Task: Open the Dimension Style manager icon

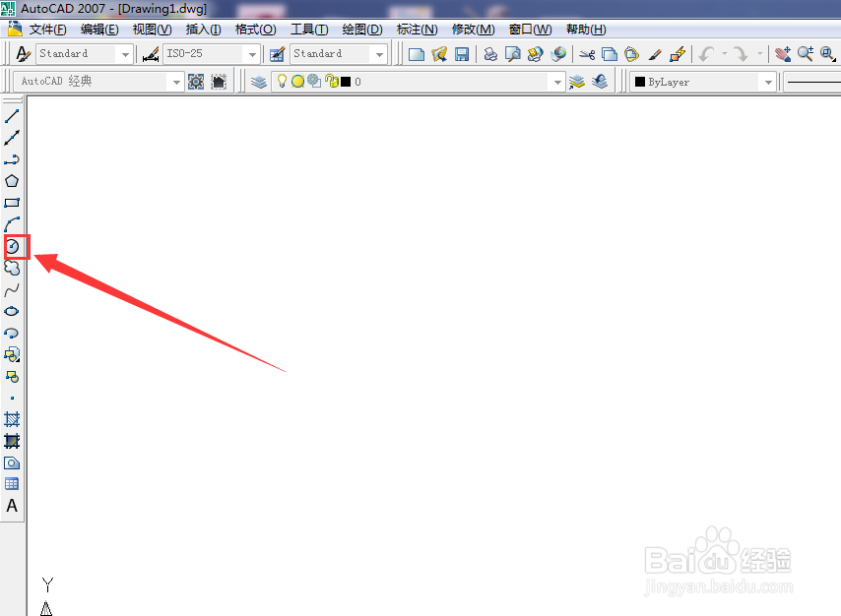Action: [x=150, y=53]
